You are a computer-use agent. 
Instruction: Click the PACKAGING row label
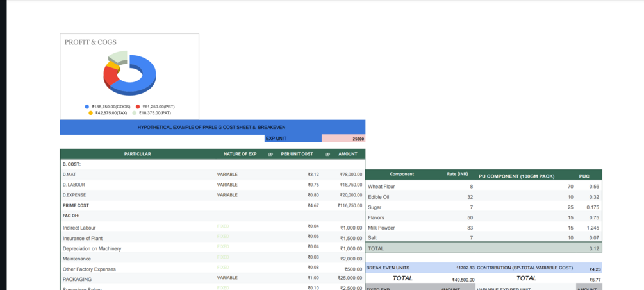tap(77, 279)
